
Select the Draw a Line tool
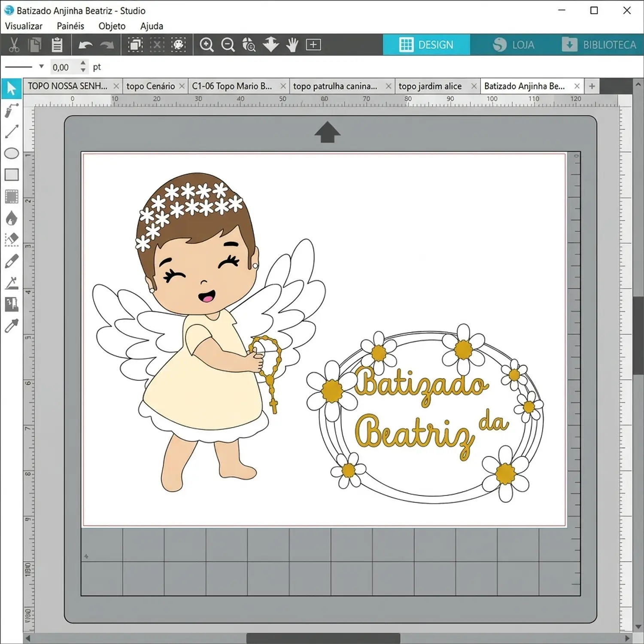(12, 131)
